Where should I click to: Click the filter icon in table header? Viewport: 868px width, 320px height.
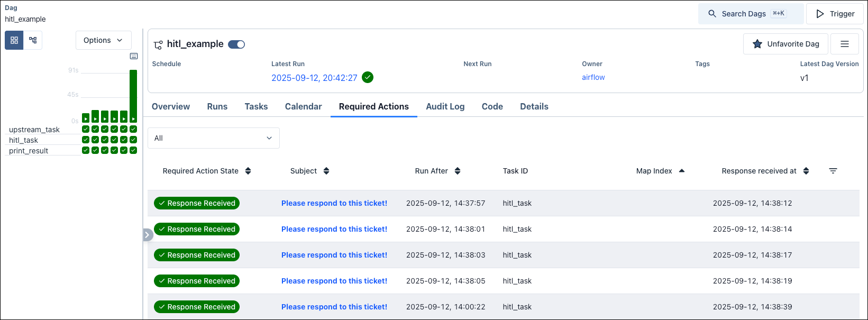(833, 171)
